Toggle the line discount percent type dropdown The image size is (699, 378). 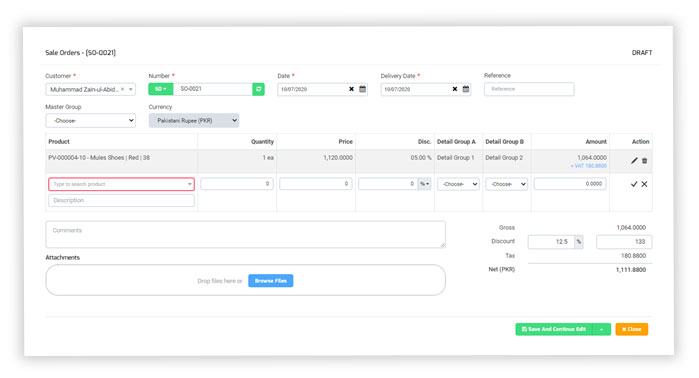point(425,184)
